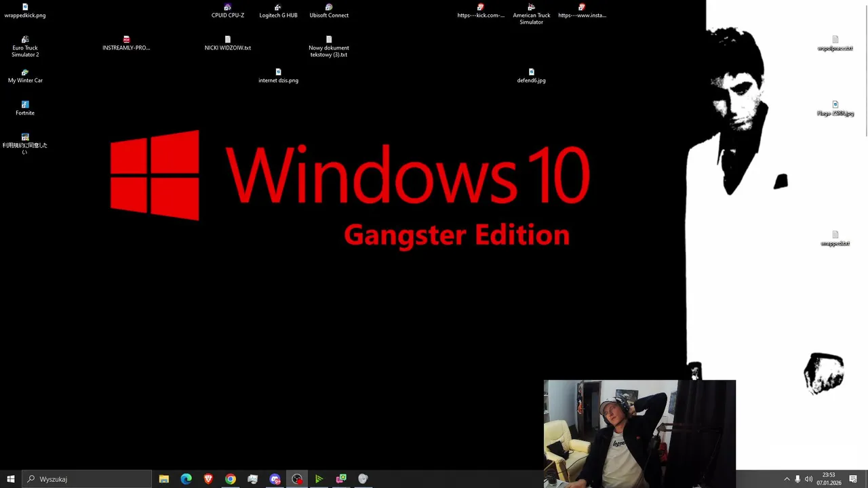
Task: Select defend6.jpg desktop file
Action: [x=532, y=76]
